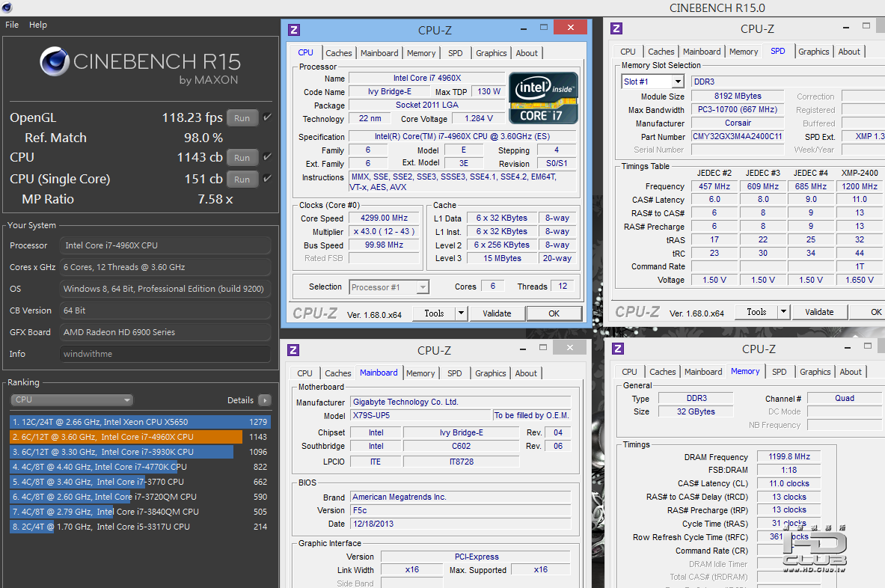Open Tools dropdown arrow in SPD tab window
Viewport: 885px width, 588px height.
point(783,311)
